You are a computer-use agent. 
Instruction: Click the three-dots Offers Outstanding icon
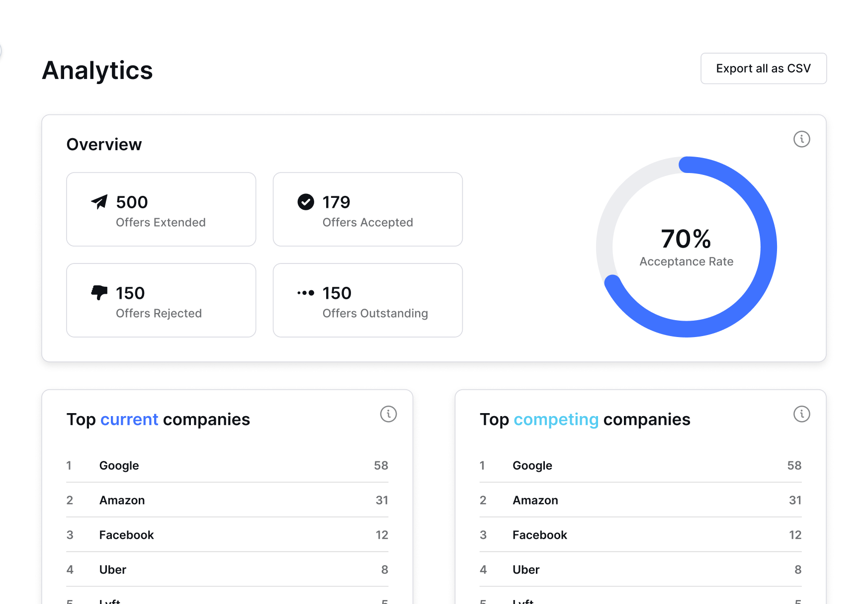[x=306, y=293]
